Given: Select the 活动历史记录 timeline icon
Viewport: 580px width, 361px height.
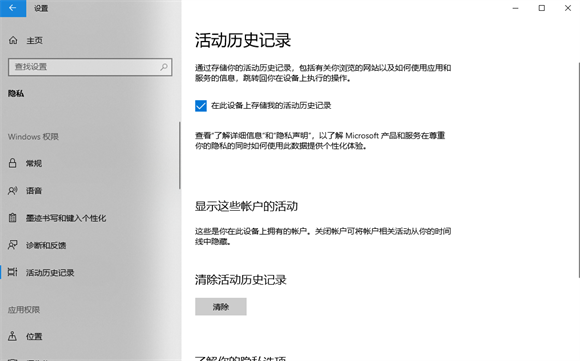Looking at the screenshot, I should 13,272.
